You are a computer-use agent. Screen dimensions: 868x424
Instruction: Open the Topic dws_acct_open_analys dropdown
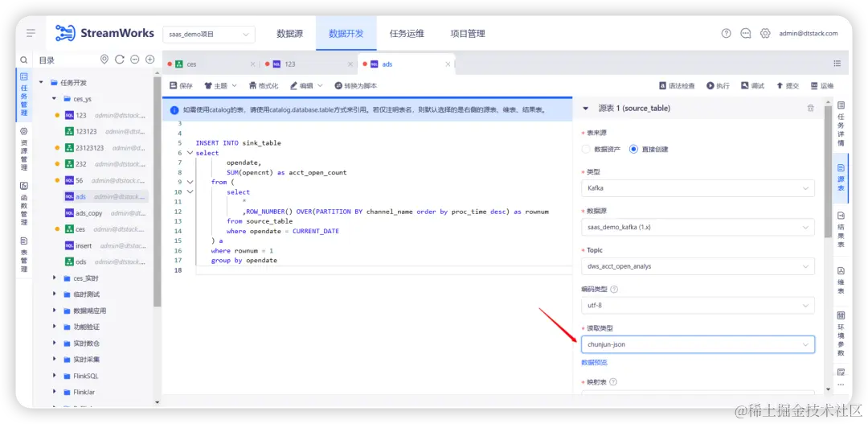(x=698, y=266)
